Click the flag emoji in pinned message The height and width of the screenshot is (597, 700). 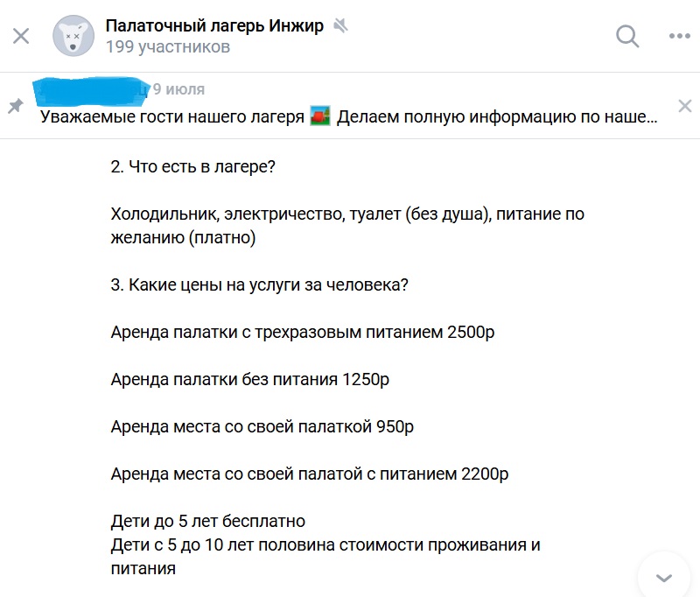point(320,117)
